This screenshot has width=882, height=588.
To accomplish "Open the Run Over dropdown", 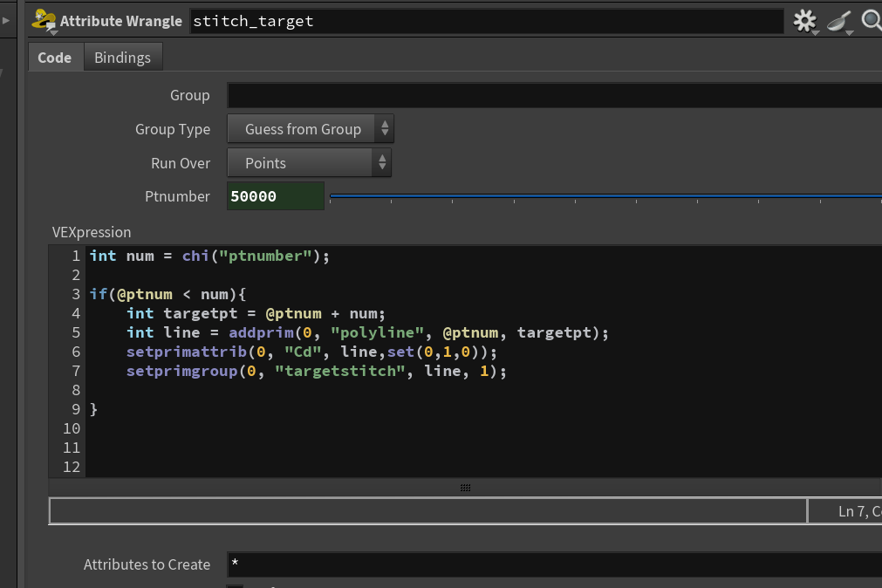I will [x=309, y=162].
